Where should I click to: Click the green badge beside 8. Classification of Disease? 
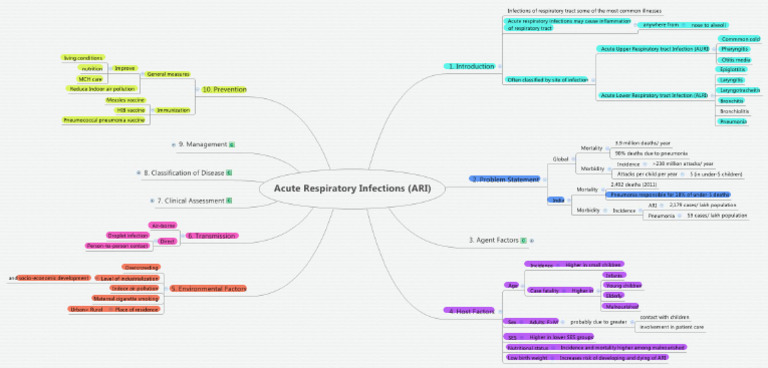(x=229, y=173)
